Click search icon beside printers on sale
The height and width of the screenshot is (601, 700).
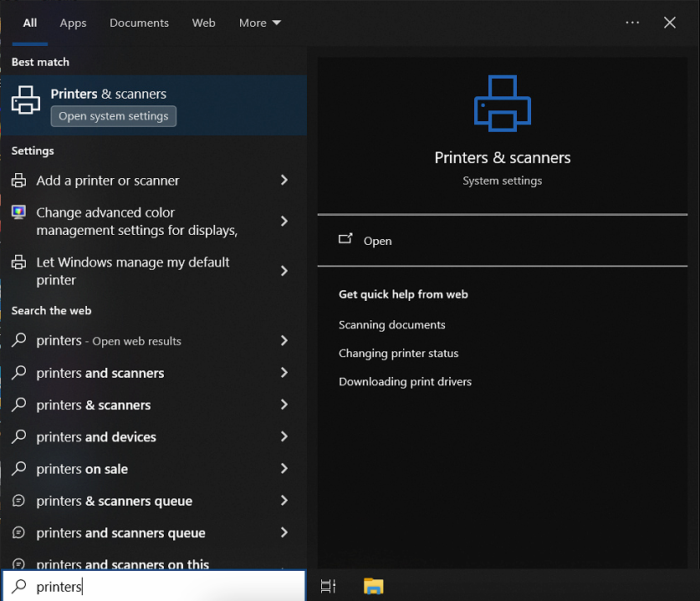pos(18,468)
